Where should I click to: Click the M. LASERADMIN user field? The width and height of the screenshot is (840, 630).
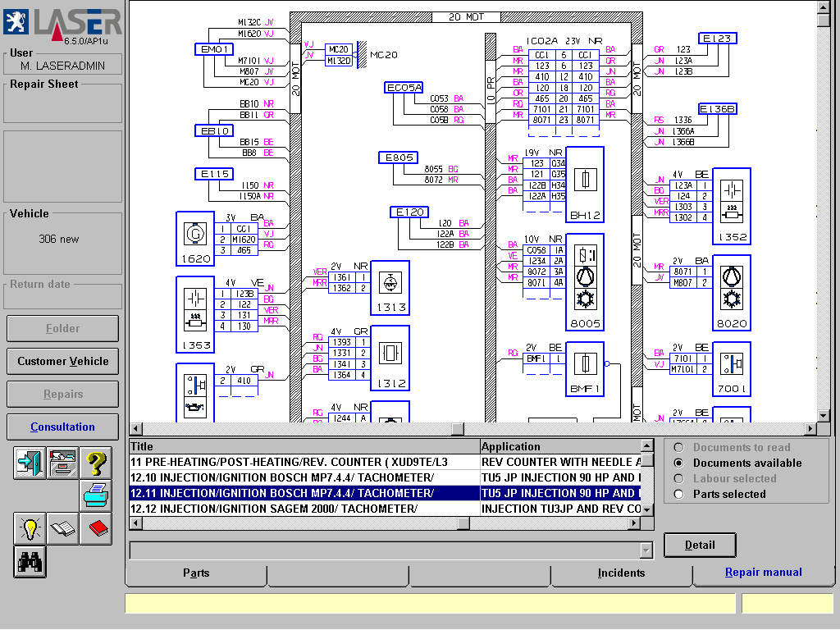pyautogui.click(x=62, y=66)
